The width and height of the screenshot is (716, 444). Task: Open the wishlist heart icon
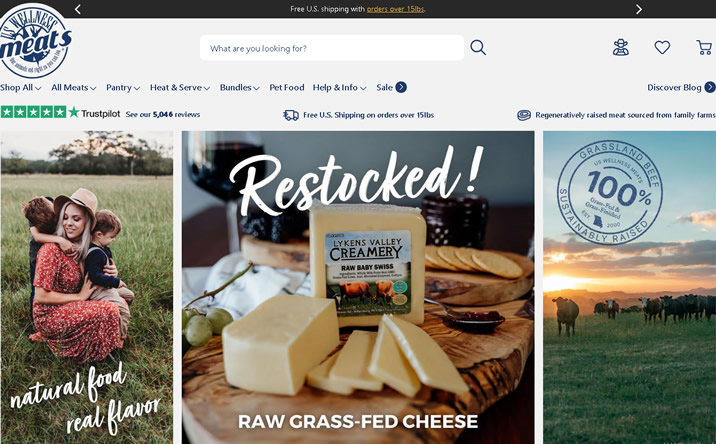(x=662, y=47)
